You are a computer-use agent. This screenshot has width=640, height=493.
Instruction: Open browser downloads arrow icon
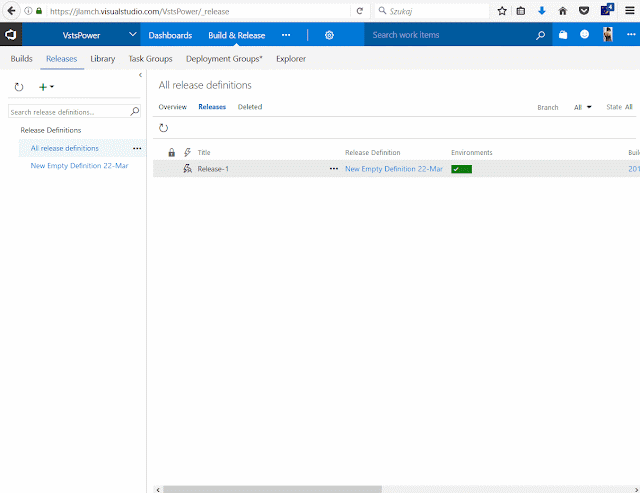point(542,11)
